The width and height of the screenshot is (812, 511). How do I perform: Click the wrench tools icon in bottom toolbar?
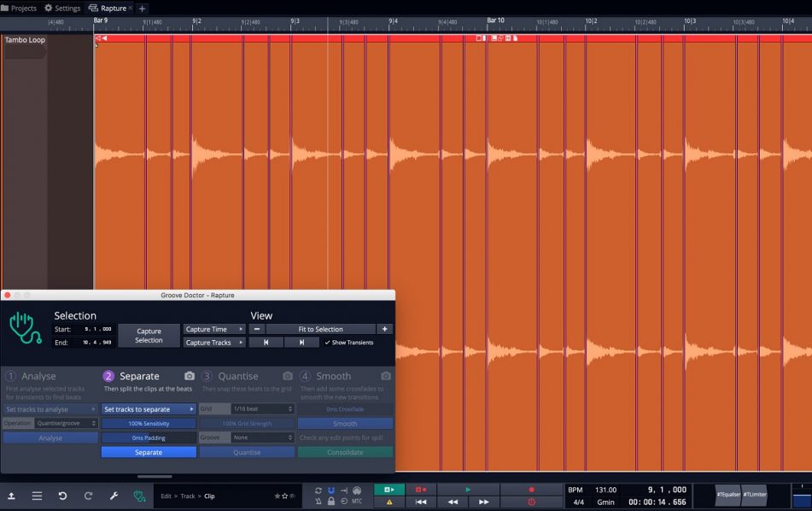click(x=114, y=495)
